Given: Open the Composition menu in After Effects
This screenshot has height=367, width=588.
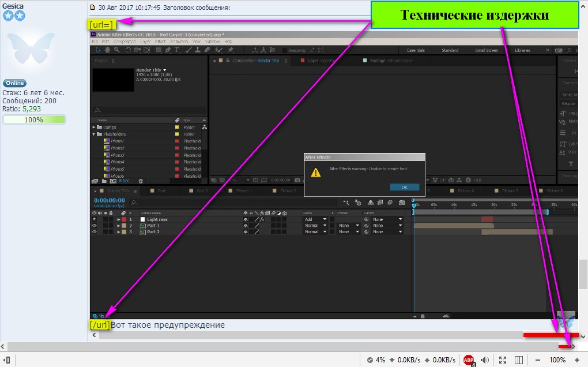Looking at the screenshot, I should 125,42.
